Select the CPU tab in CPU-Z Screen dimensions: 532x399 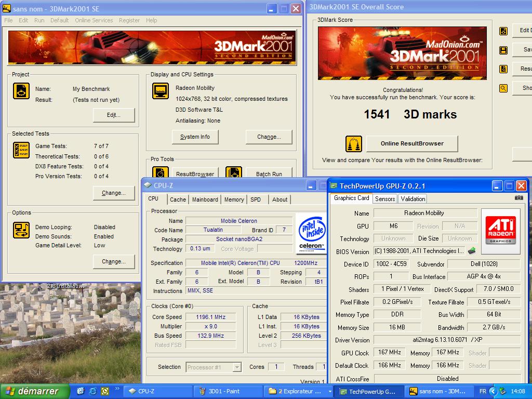153,199
